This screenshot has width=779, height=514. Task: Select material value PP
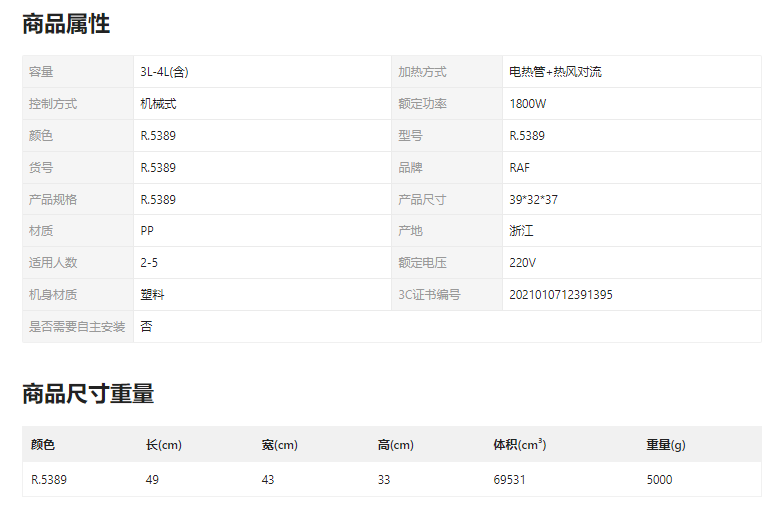point(147,231)
